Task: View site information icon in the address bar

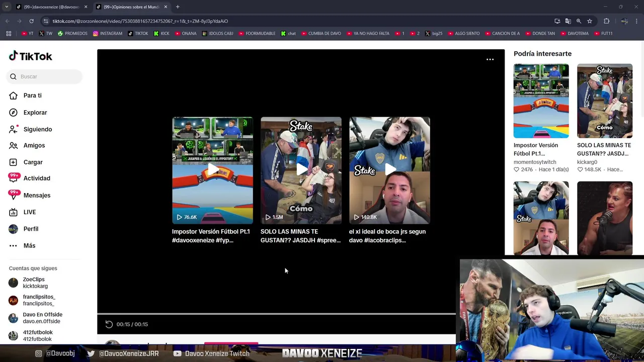Action: [x=46, y=21]
